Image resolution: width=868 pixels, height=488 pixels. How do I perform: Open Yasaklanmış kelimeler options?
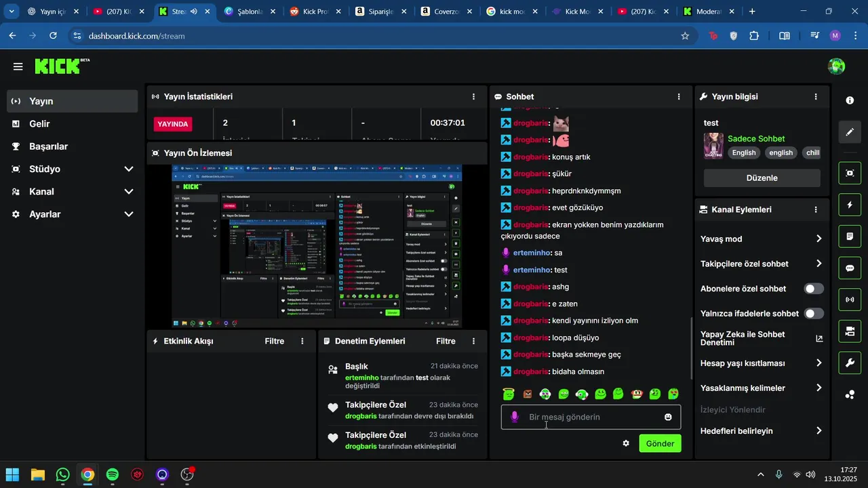(x=762, y=388)
